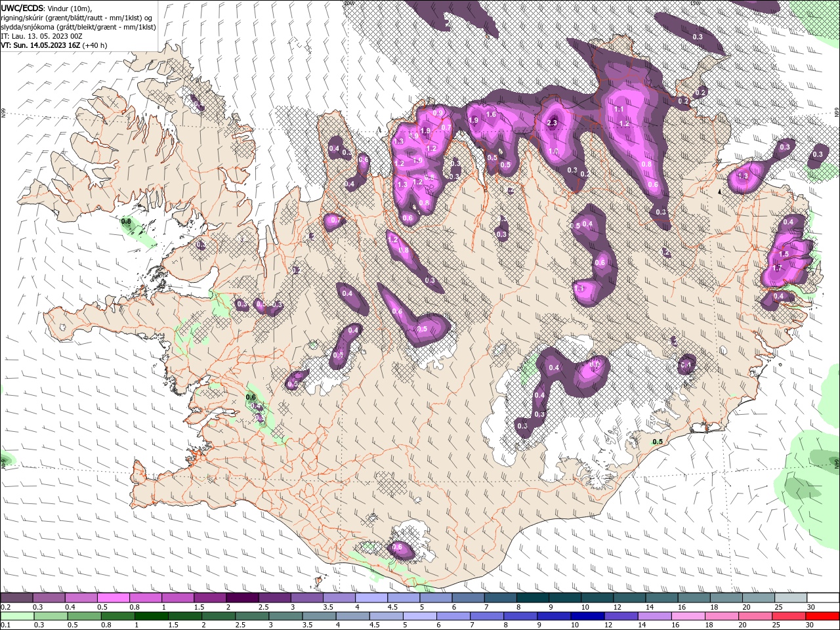Click the 0.2 label under the upper scale
Screen dimensions: 840x630
[x=5, y=607]
